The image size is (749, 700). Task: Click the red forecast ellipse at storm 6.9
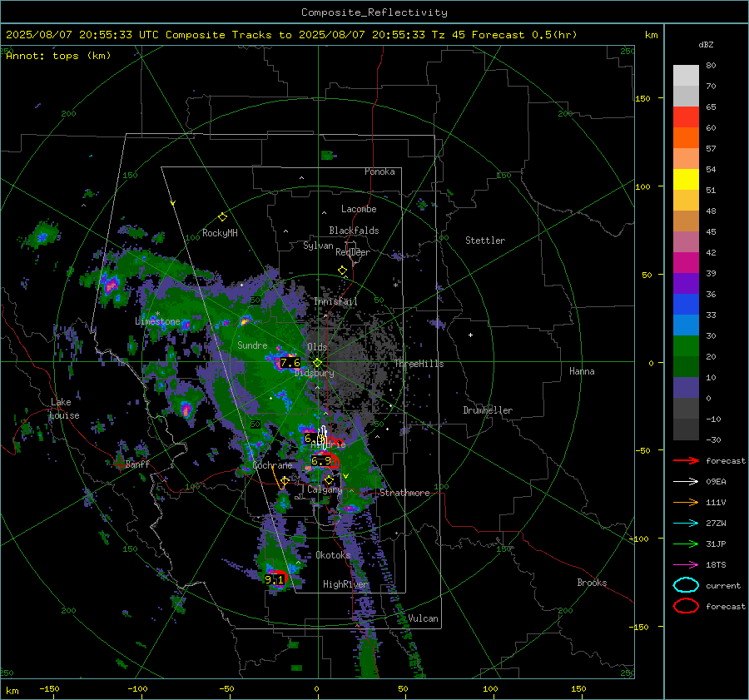(x=329, y=459)
